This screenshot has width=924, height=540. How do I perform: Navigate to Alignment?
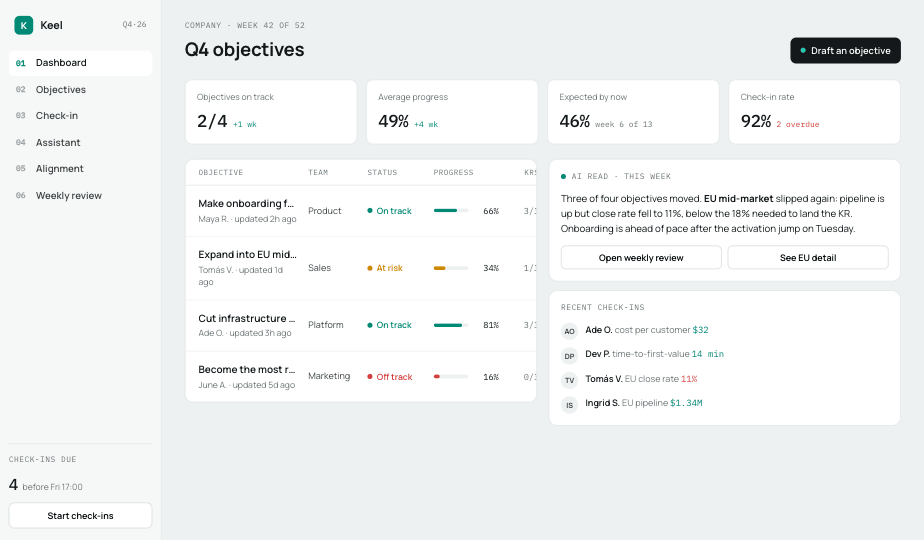80,169
